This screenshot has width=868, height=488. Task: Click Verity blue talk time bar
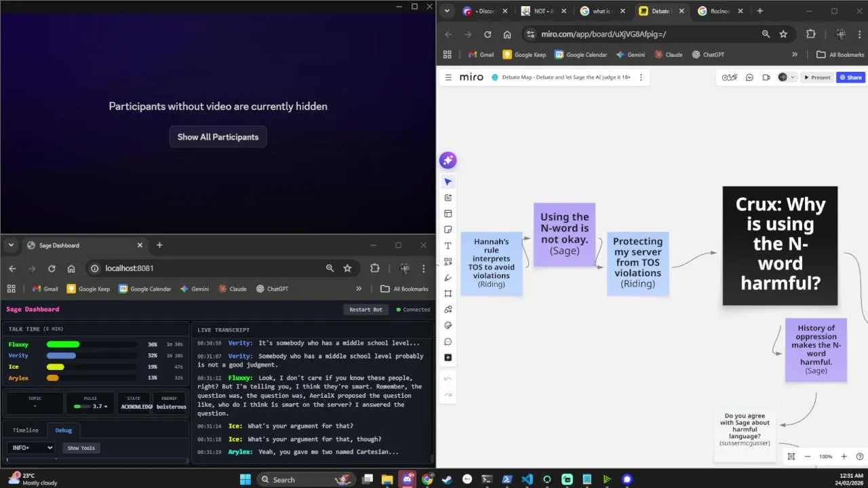(61, 355)
